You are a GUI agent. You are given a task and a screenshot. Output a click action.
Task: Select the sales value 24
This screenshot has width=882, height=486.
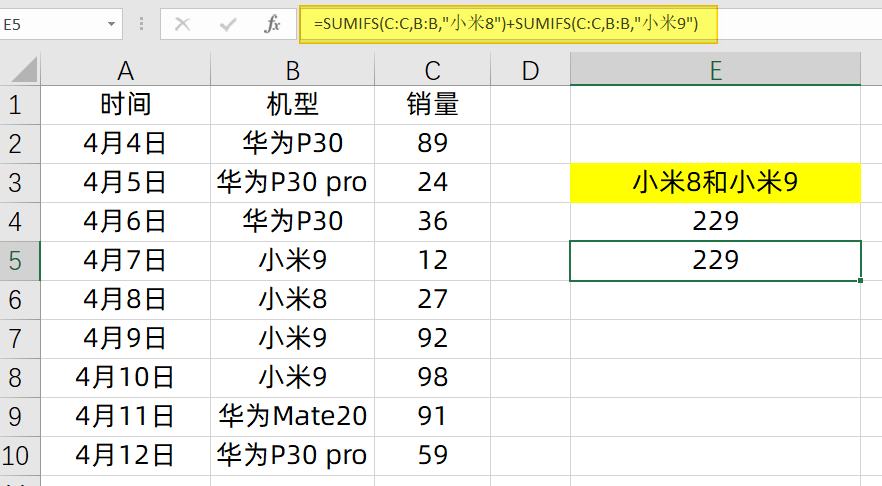pos(432,182)
